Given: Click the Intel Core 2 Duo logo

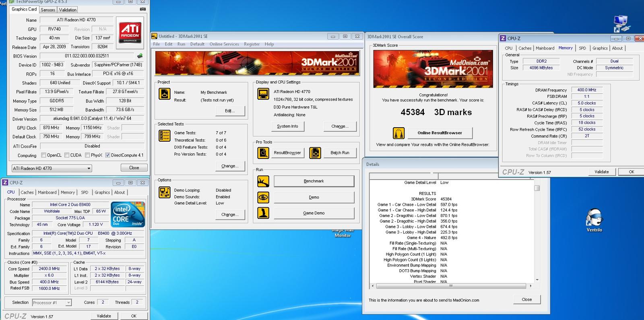Looking at the screenshot, I should click(128, 214).
